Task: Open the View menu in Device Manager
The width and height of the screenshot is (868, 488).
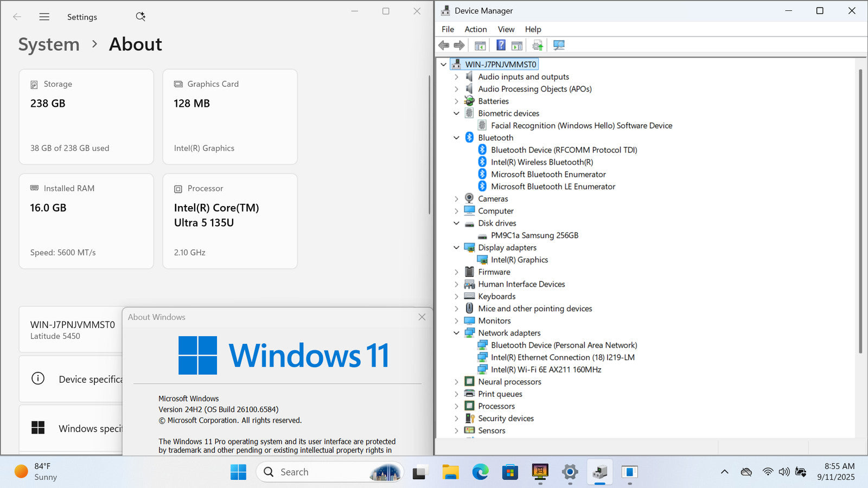Action: pyautogui.click(x=506, y=29)
